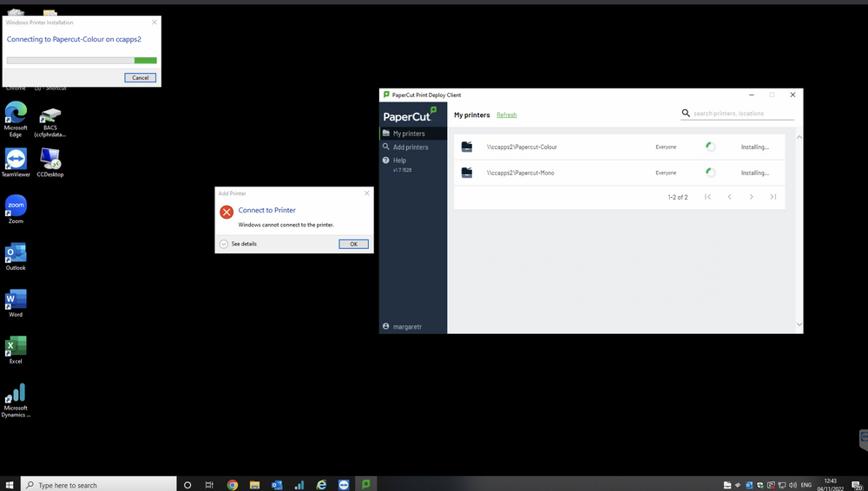Expand See details in Add Printer dialog

(x=238, y=244)
